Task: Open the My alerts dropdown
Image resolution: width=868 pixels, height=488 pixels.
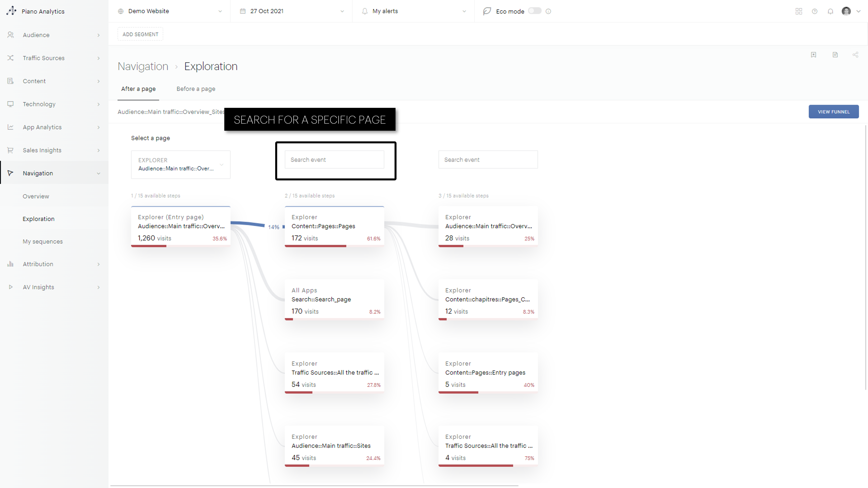Action: [413, 11]
